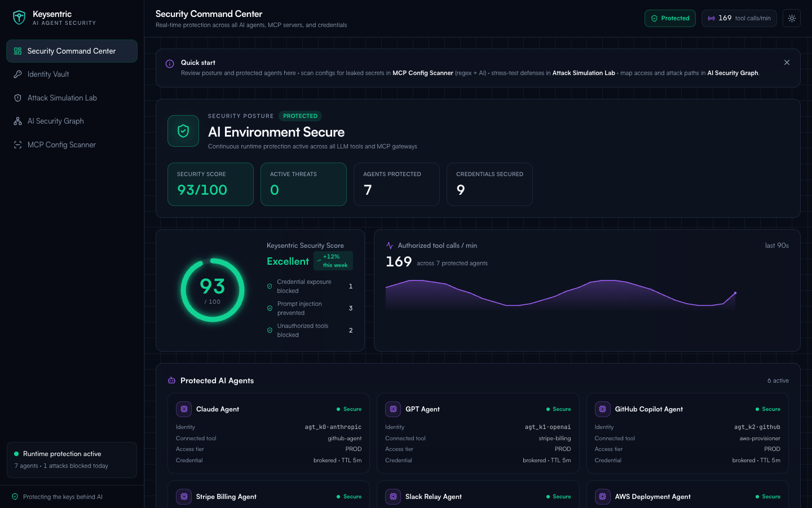Image resolution: width=812 pixels, height=508 pixels.
Task: Click the footer shield icon near Protecting the keys
Action: point(15,497)
